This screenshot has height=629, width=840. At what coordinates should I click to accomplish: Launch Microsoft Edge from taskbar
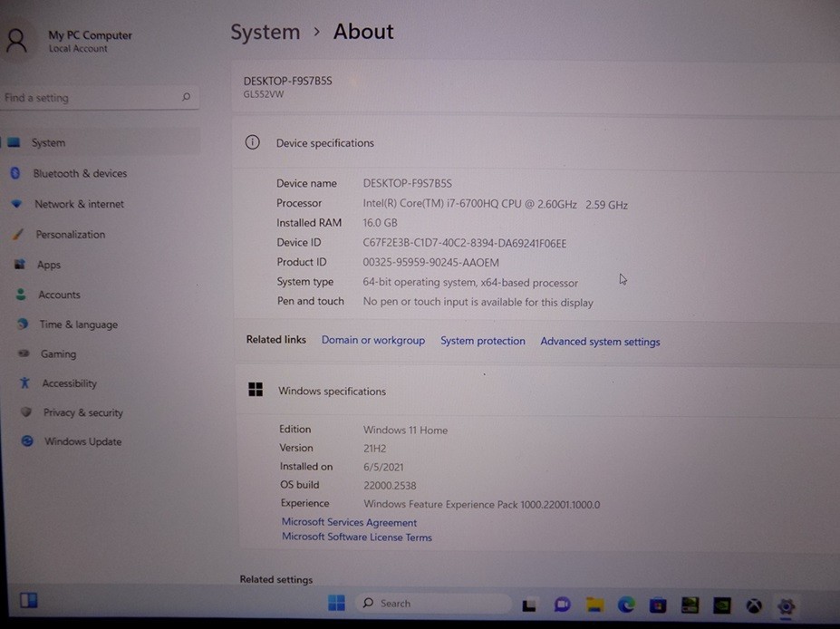(626, 605)
